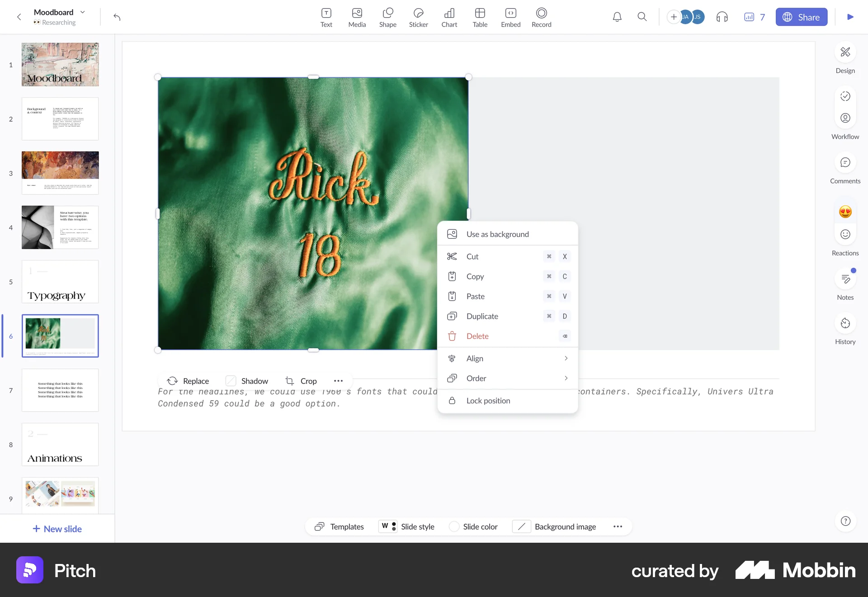The height and width of the screenshot is (597, 868).
Task: Click the Share button
Action: [x=801, y=17]
